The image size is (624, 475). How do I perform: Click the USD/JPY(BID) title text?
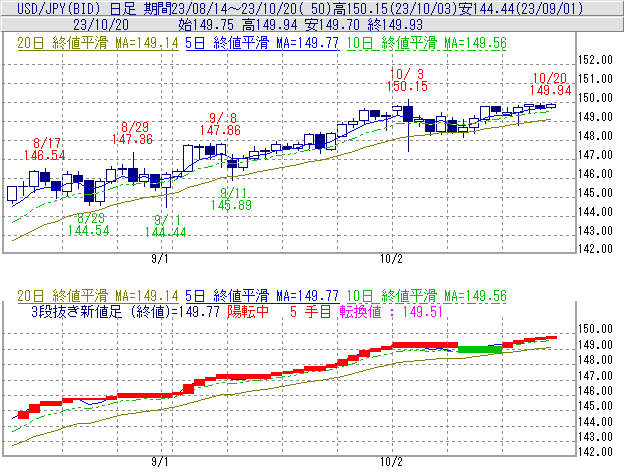click(60, 8)
